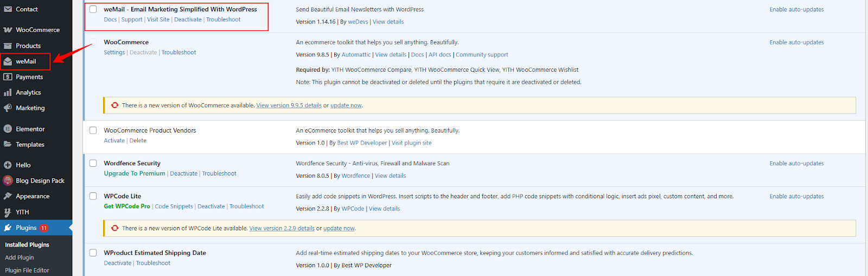Check the WPCode Lite plugin checkbox
Image resolution: width=868 pixels, height=276 pixels.
93,196
